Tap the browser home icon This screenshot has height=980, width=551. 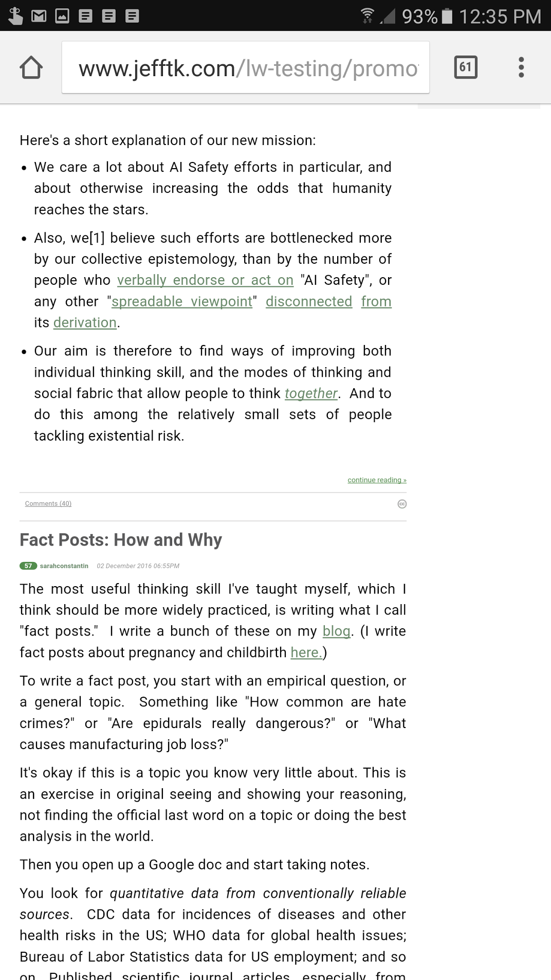31,67
